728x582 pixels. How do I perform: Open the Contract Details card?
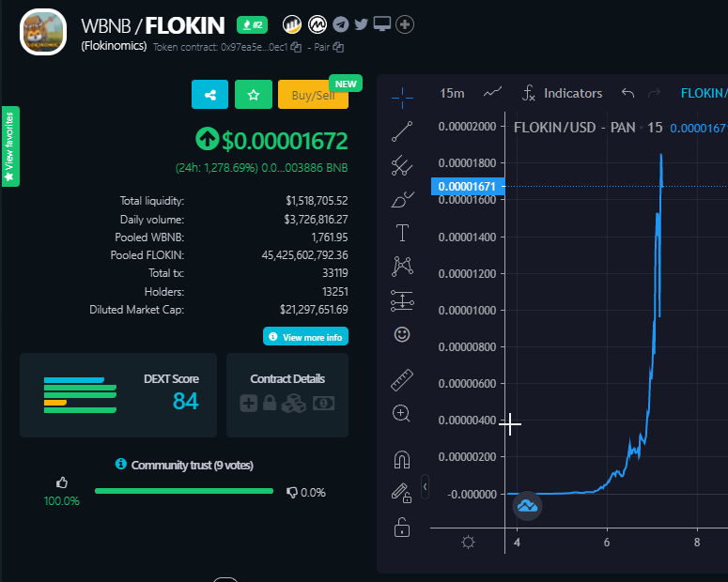coord(287,395)
